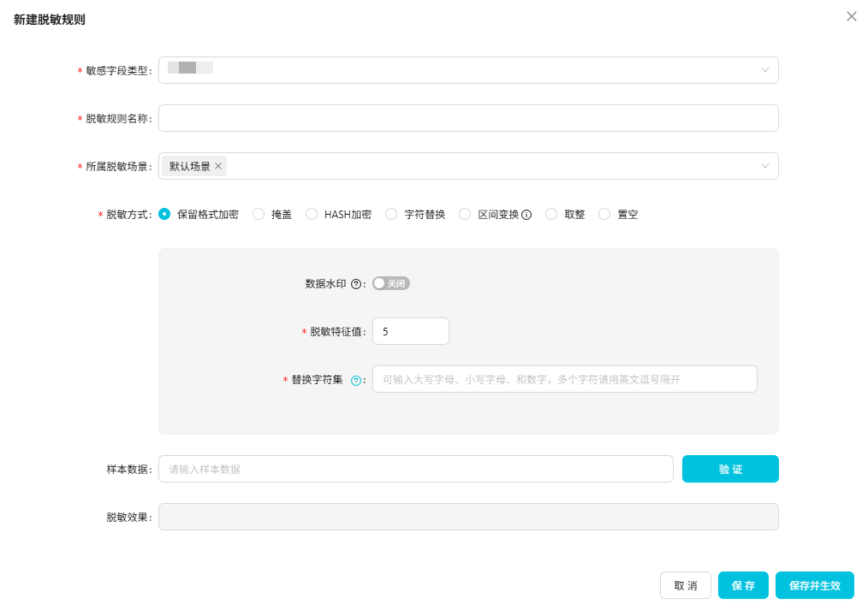Click the info icon beside 区间变换

click(526, 215)
